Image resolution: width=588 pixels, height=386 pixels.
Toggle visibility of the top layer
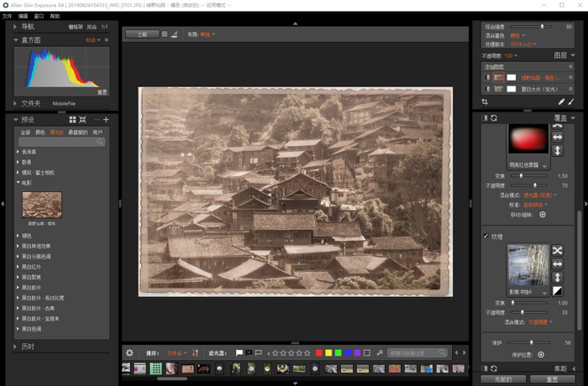(x=486, y=77)
